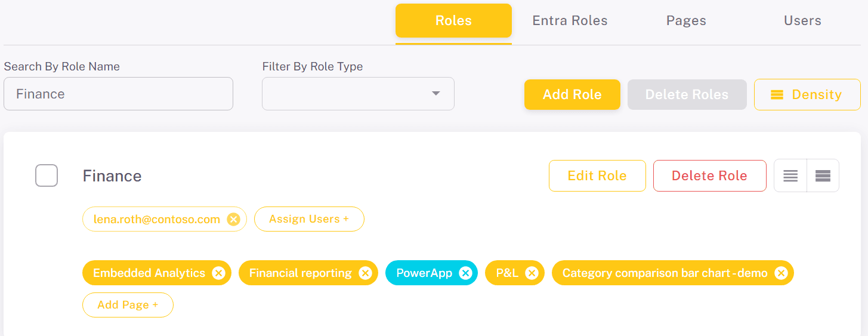Select the P&L chip label

coord(507,273)
